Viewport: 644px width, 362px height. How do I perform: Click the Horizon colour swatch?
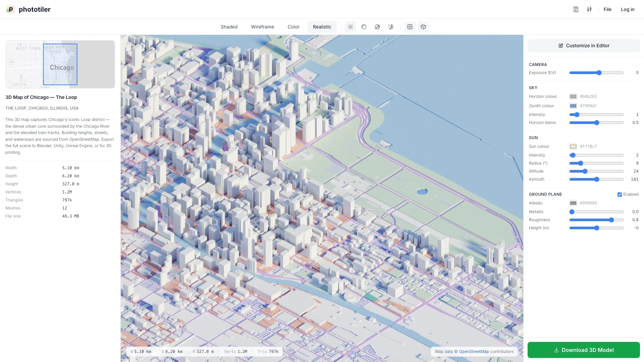[x=573, y=97]
